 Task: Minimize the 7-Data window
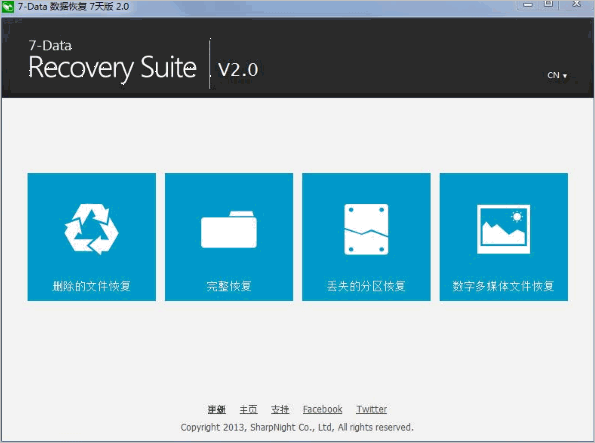point(528,5)
